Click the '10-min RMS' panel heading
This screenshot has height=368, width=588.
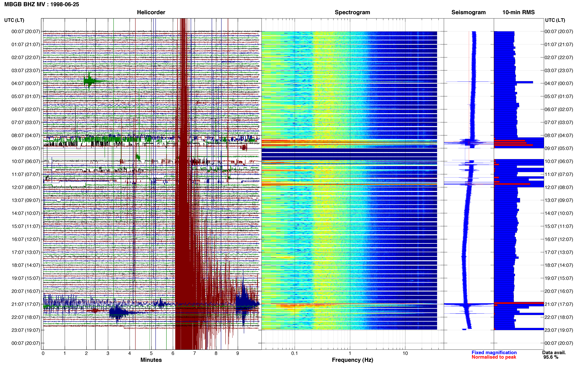[518, 12]
